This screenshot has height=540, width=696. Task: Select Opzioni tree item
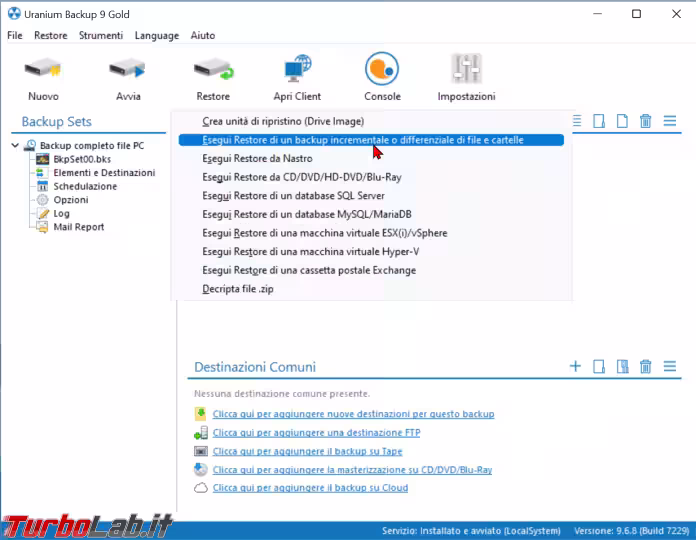pyautogui.click(x=71, y=200)
